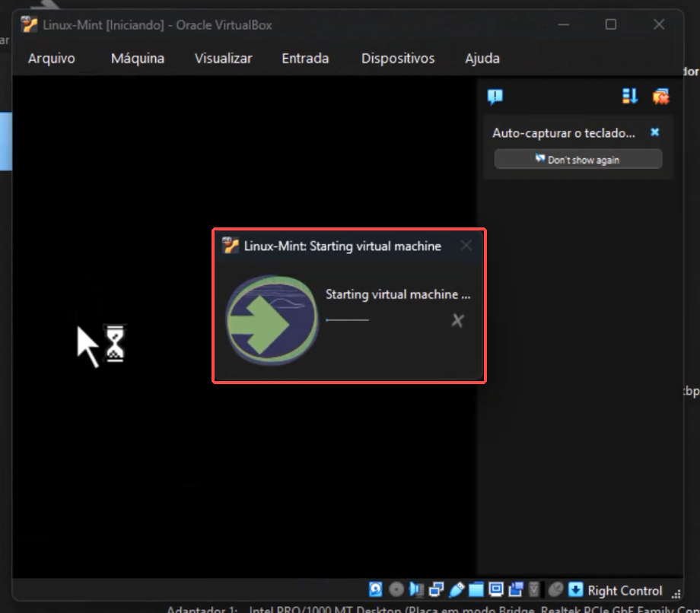Click the keyboard capture arrow status icon
This screenshot has width=700, height=613.
pyautogui.click(x=575, y=589)
